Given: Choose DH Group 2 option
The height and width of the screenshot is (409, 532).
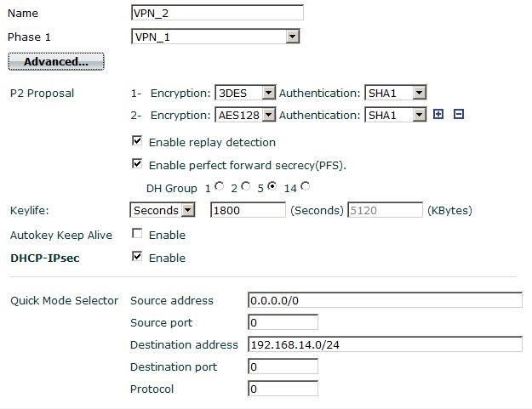Looking at the screenshot, I should click(246, 186).
